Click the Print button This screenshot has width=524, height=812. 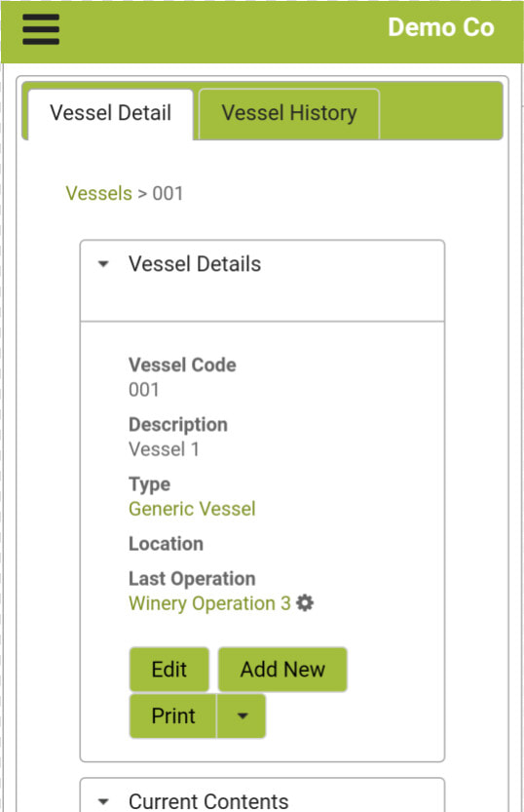point(173,715)
